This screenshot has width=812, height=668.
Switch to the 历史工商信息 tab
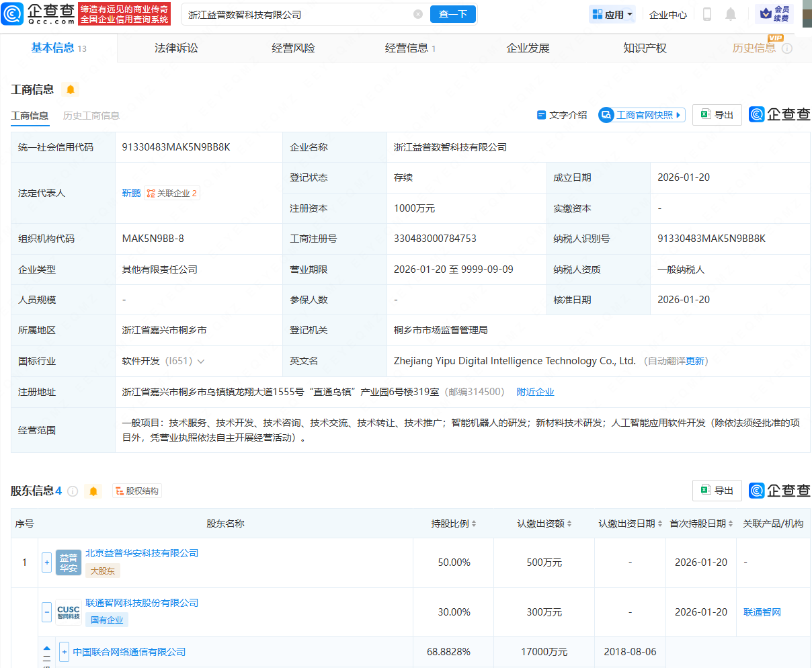coord(91,115)
